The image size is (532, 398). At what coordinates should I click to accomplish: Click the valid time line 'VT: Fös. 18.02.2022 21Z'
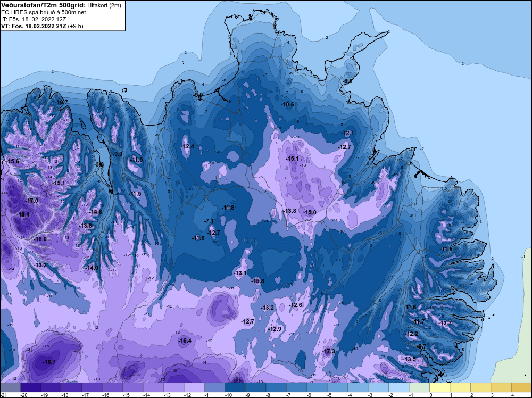pos(34,26)
